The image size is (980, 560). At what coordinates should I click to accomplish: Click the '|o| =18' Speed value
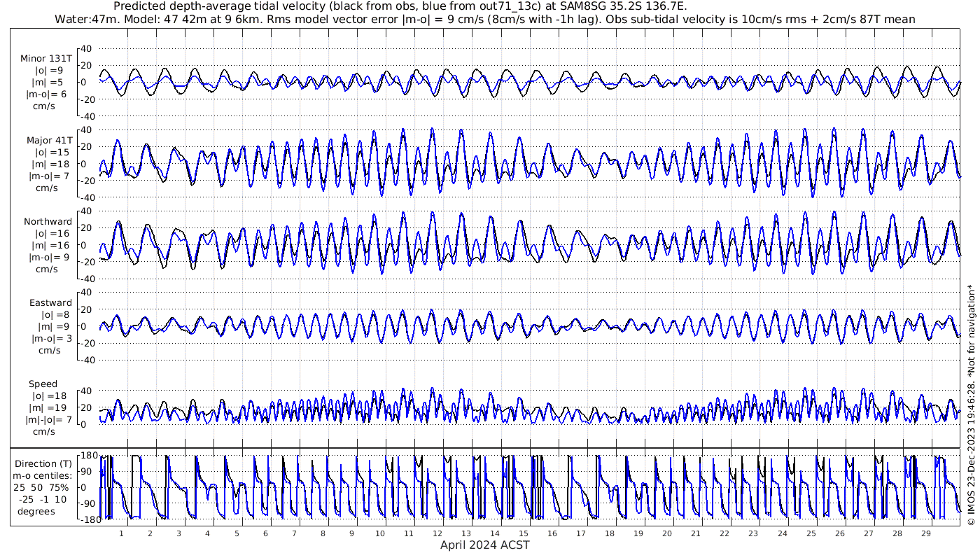click(x=50, y=395)
